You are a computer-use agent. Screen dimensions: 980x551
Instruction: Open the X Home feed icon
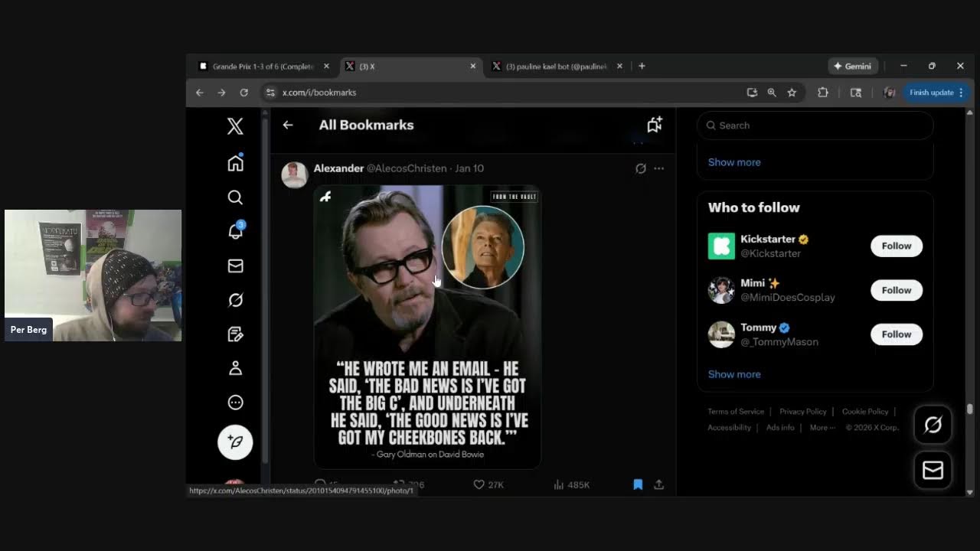pos(235,163)
